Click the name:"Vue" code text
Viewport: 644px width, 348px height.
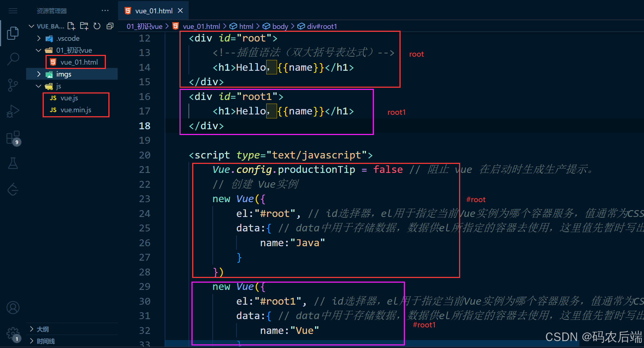click(290, 331)
